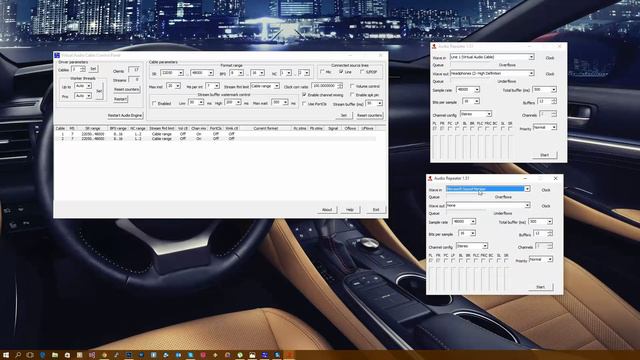
Task: Open the watermark Low ms dropdown
Action: pyautogui.click(x=196, y=102)
